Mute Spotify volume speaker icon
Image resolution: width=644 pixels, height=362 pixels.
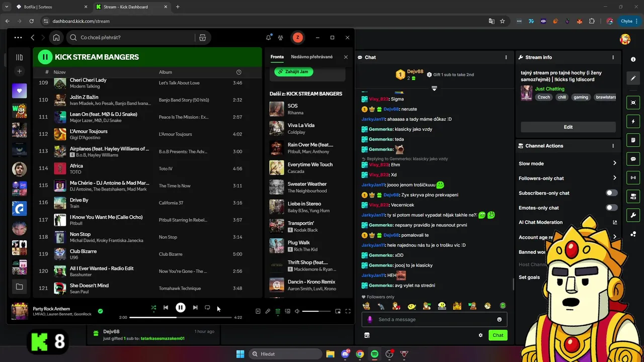click(297, 311)
